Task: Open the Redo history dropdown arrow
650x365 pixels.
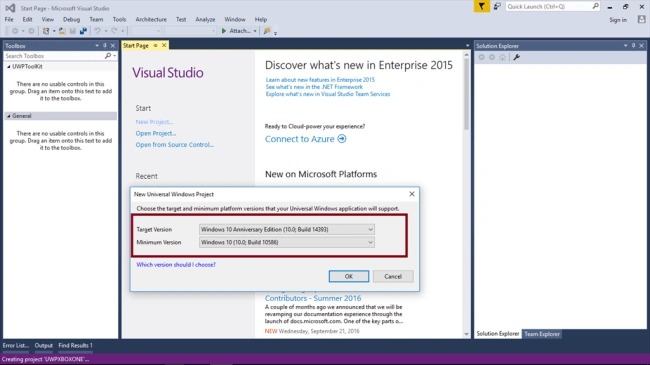Action: [x=122, y=31]
